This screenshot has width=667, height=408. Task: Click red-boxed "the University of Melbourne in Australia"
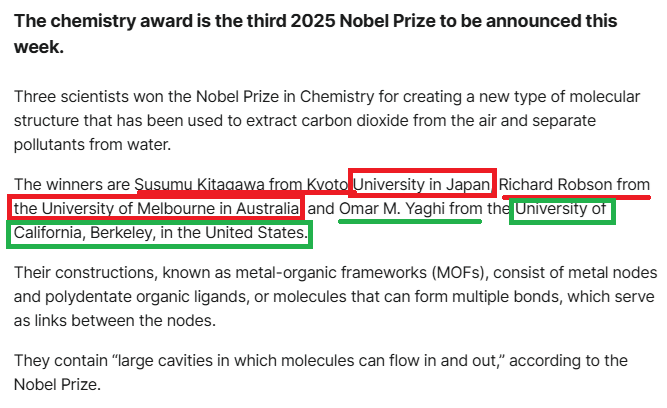coord(157,208)
